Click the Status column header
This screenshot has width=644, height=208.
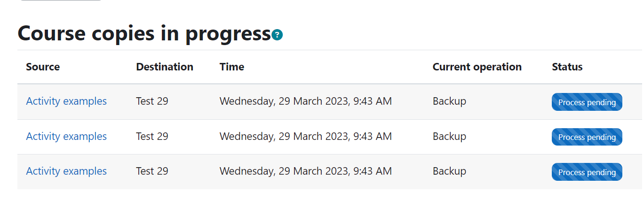(x=567, y=67)
